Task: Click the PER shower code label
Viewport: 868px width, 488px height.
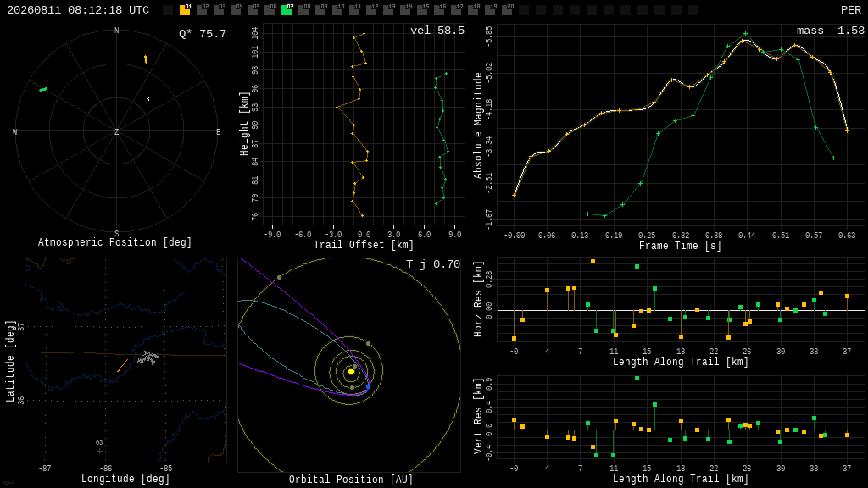Action: click(x=851, y=10)
